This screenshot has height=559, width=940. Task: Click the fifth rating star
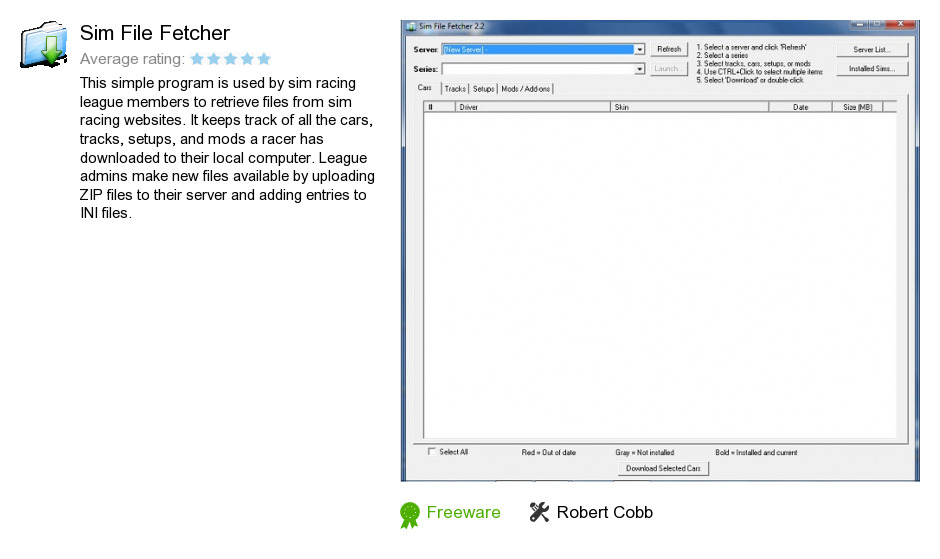tap(264, 59)
